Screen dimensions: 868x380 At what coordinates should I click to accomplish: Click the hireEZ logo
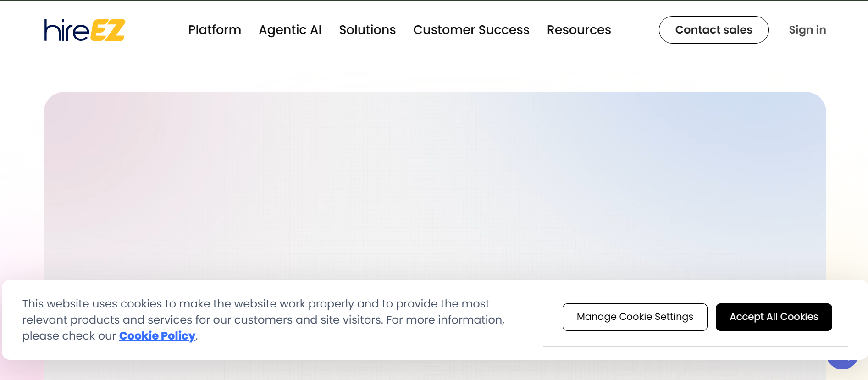(84, 30)
